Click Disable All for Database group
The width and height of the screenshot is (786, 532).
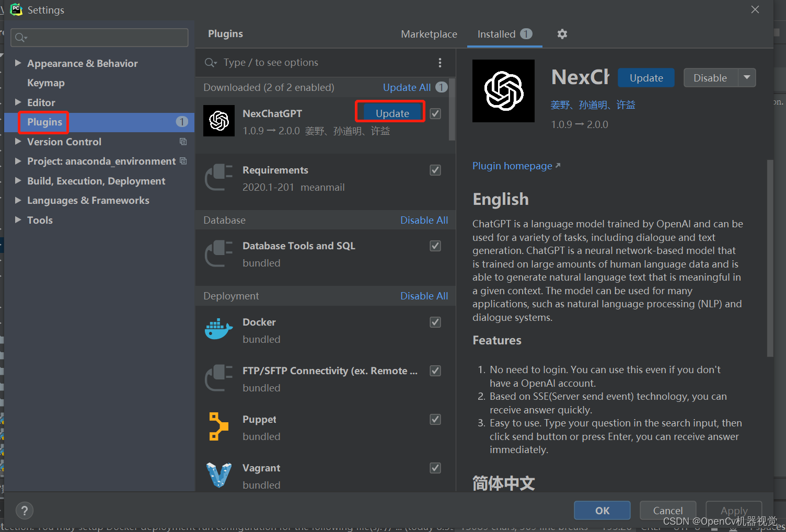click(x=424, y=220)
